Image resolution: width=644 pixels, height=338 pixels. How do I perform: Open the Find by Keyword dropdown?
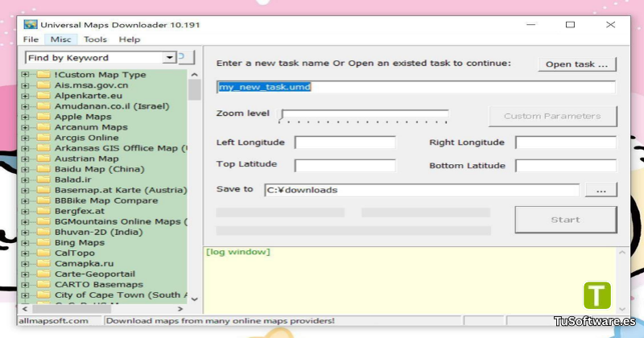(x=170, y=57)
